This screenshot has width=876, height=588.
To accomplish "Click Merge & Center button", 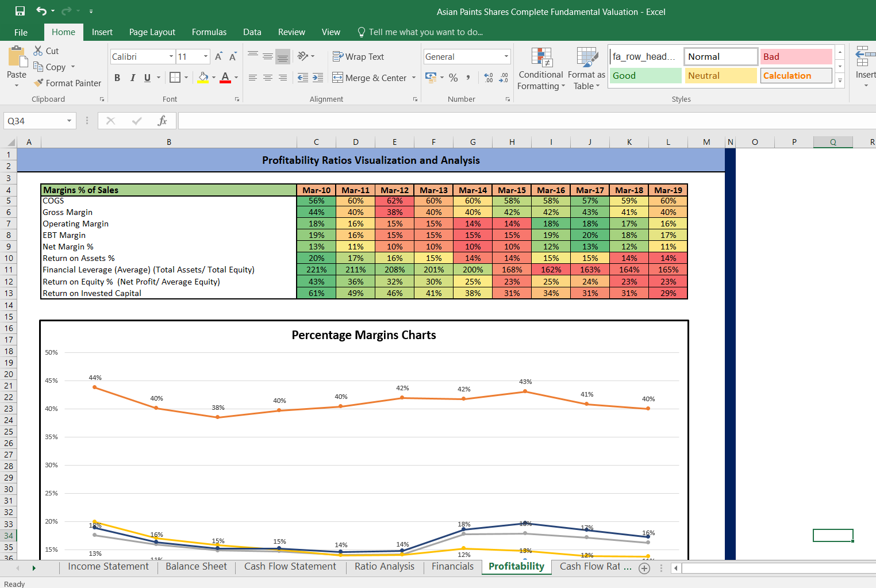I will tap(370, 78).
